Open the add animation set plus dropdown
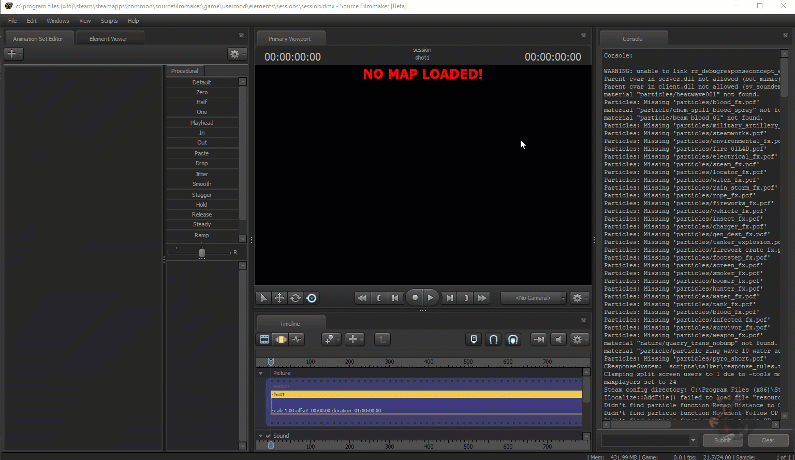The height and width of the screenshot is (460, 795). coord(13,54)
